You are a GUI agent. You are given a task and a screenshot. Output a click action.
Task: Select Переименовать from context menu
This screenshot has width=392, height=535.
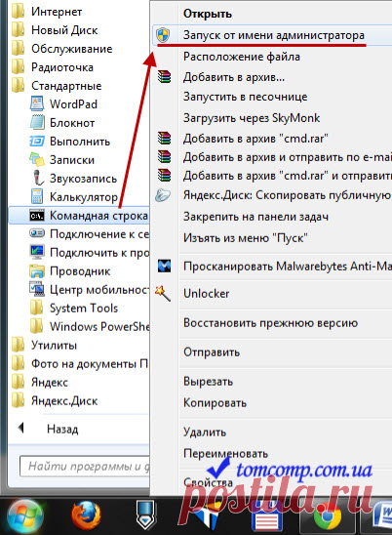(225, 453)
